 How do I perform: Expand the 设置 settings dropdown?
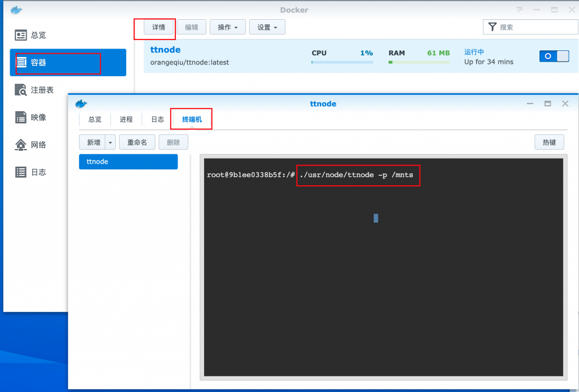click(267, 27)
